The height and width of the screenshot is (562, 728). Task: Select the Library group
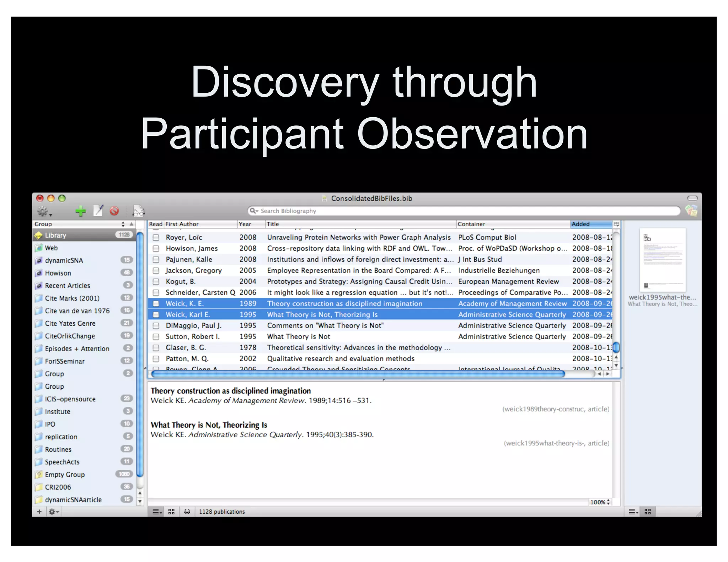tap(84, 235)
